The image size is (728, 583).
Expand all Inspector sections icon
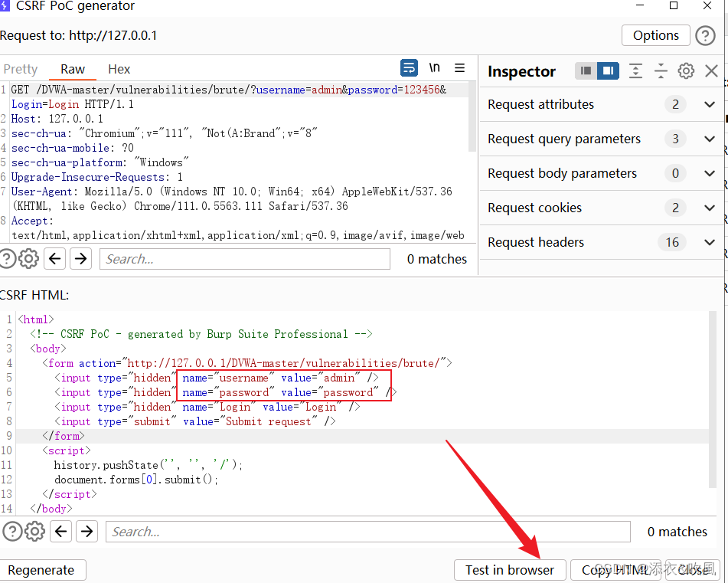[x=635, y=71]
